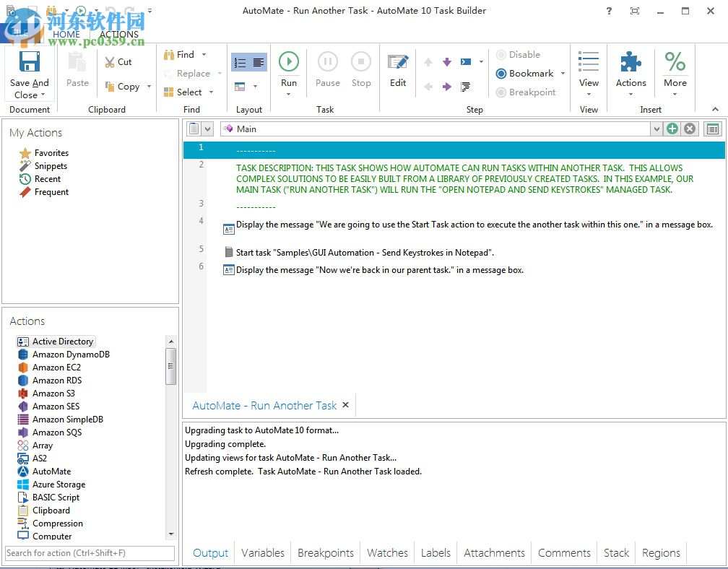Expand the Main function dropdown
The width and height of the screenshot is (728, 569).
tap(656, 129)
